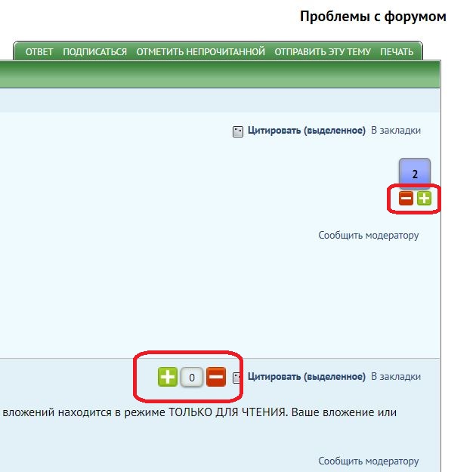Choose ОТМЕТИТЬ НЕПРОЧИТАННОЙ in the topic bar
This screenshot has width=476, height=472.
click(200, 52)
